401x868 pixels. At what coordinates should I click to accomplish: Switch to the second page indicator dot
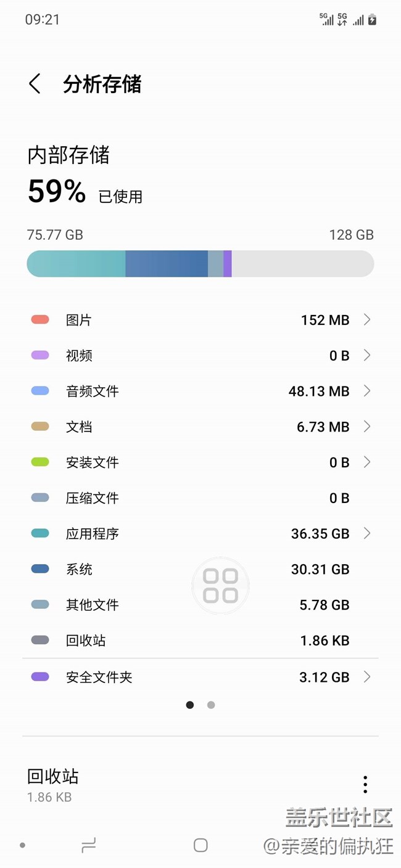211,705
